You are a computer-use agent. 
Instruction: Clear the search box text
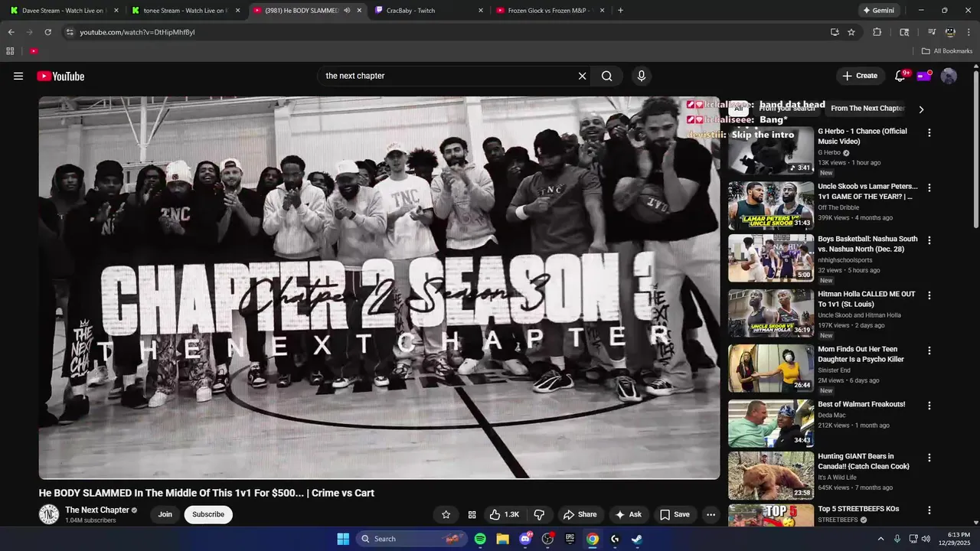coord(582,76)
